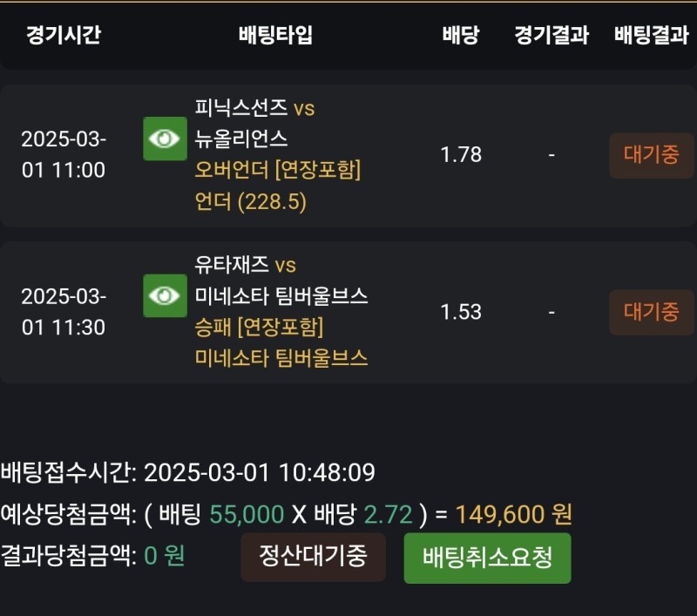Click the 승패 [연장포함] bet type

259,328
